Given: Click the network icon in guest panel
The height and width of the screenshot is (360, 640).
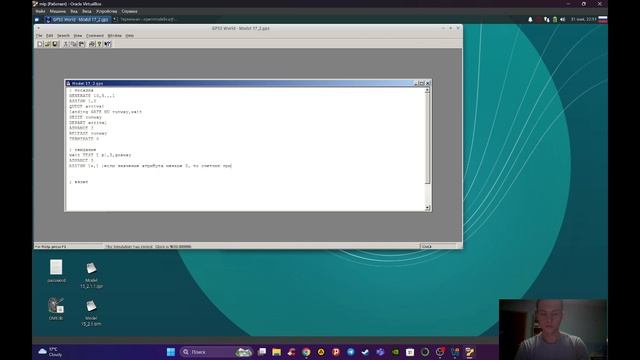Looking at the screenshot, I should pos(547,19).
